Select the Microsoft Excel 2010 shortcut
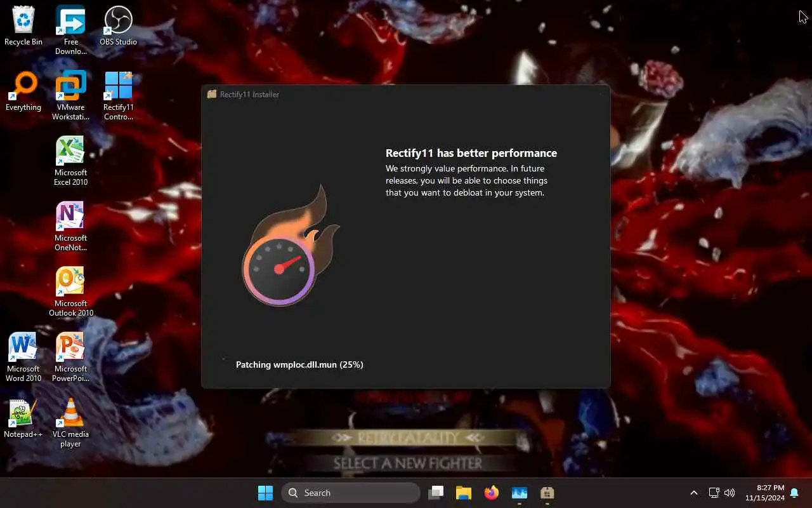812x508 pixels. pyautogui.click(x=70, y=161)
